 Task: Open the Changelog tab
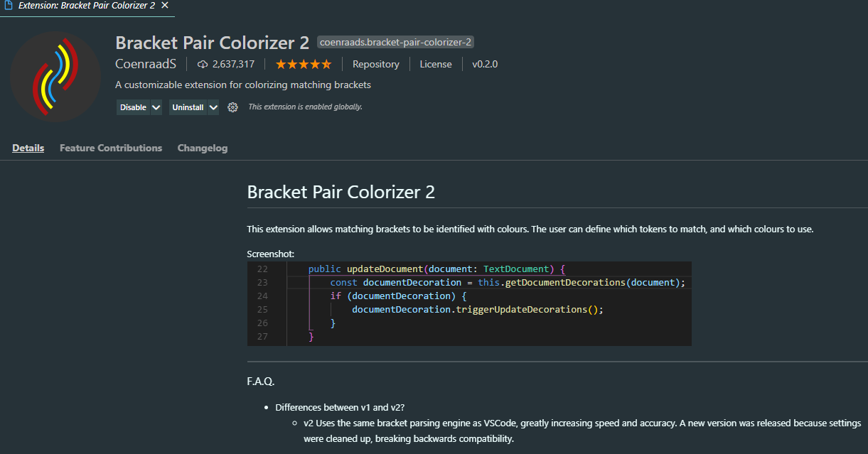pyautogui.click(x=203, y=148)
